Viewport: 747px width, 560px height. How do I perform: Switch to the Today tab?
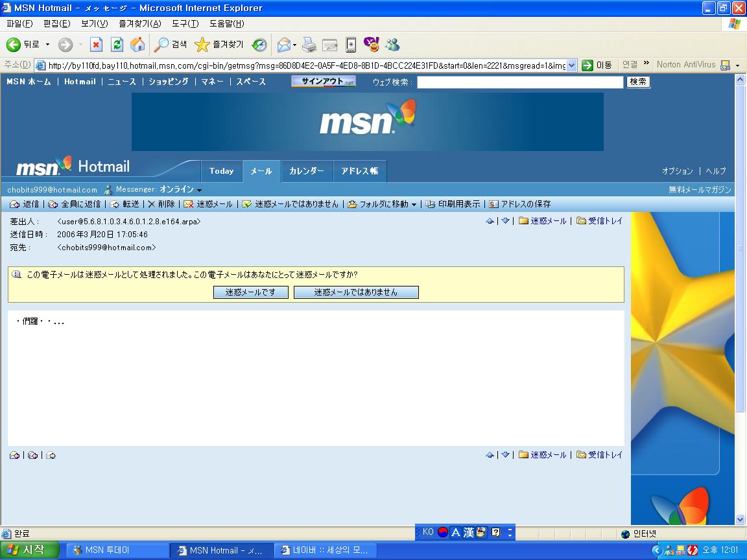click(222, 171)
